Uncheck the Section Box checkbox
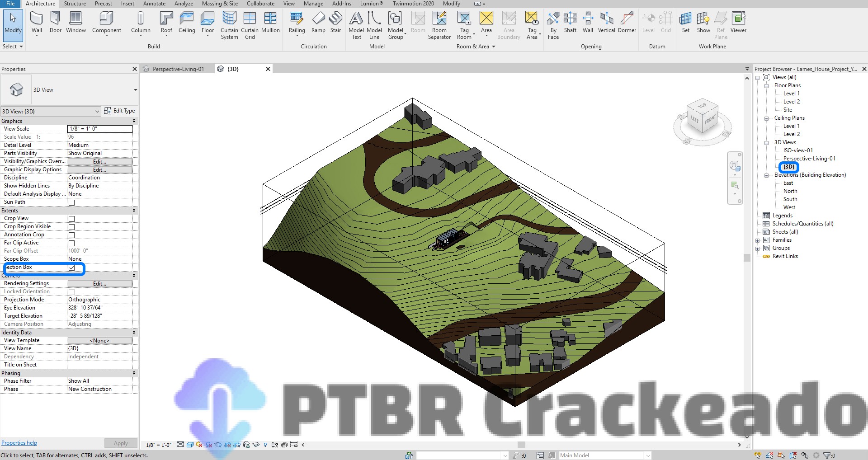This screenshot has height=460, width=868. pyautogui.click(x=71, y=268)
